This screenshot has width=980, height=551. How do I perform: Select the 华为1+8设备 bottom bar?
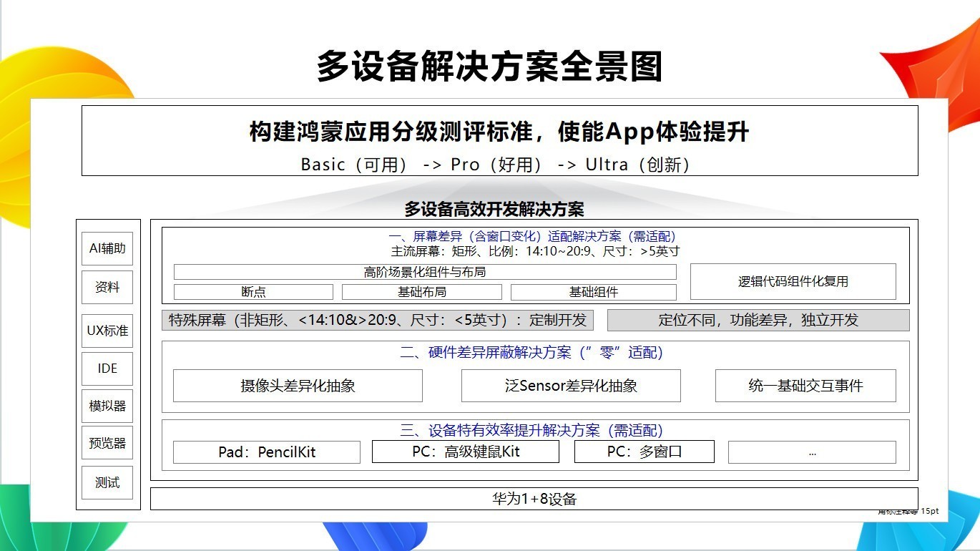[x=534, y=499]
